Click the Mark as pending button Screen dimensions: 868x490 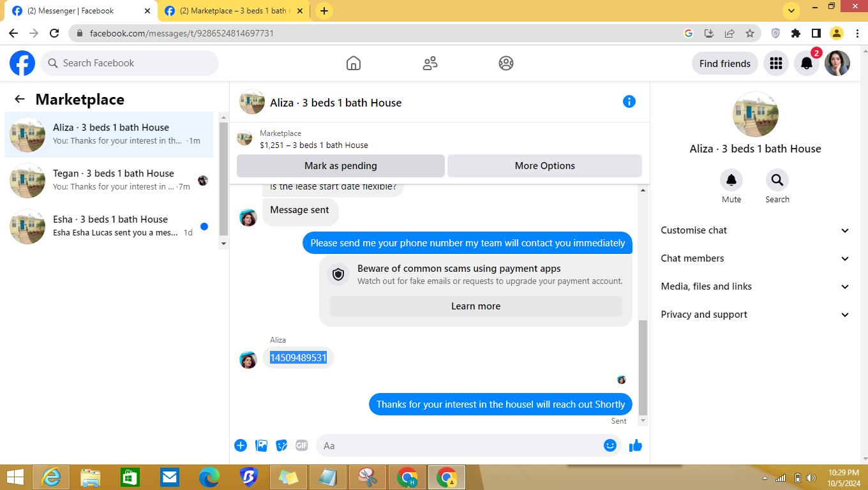point(341,166)
